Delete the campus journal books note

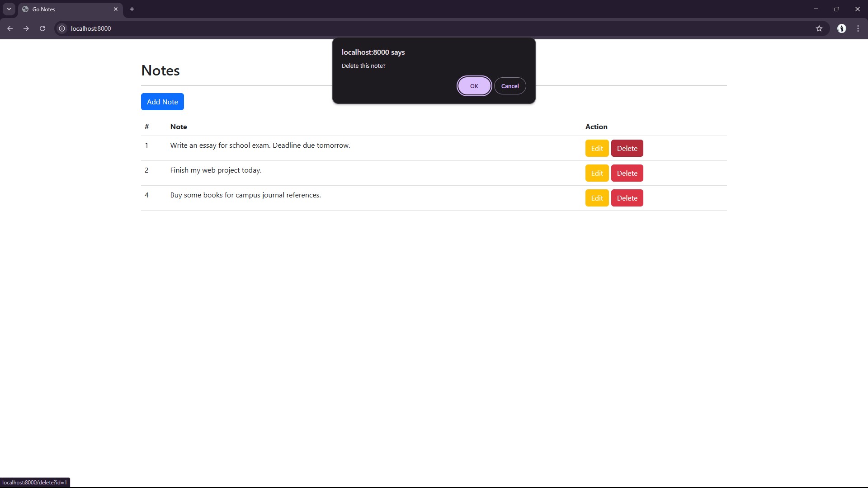click(x=627, y=198)
